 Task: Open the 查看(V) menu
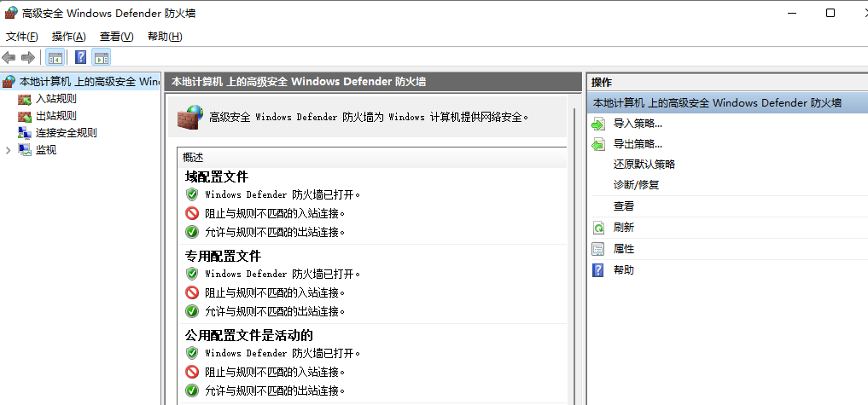(116, 37)
